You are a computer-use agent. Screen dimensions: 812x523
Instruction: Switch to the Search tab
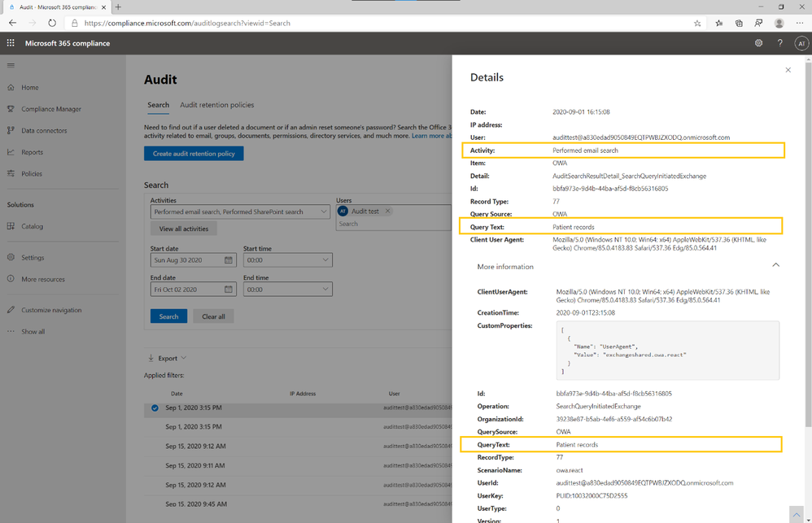tap(158, 105)
